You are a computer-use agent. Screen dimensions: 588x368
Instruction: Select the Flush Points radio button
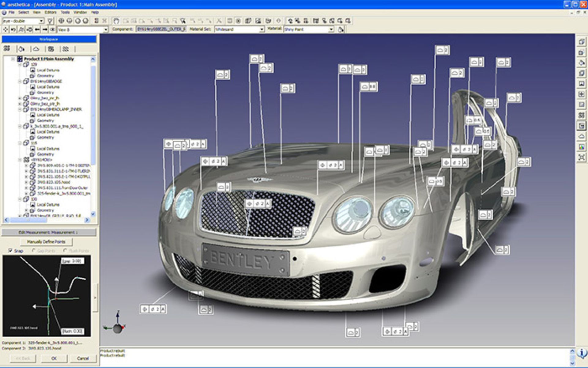[65, 251]
